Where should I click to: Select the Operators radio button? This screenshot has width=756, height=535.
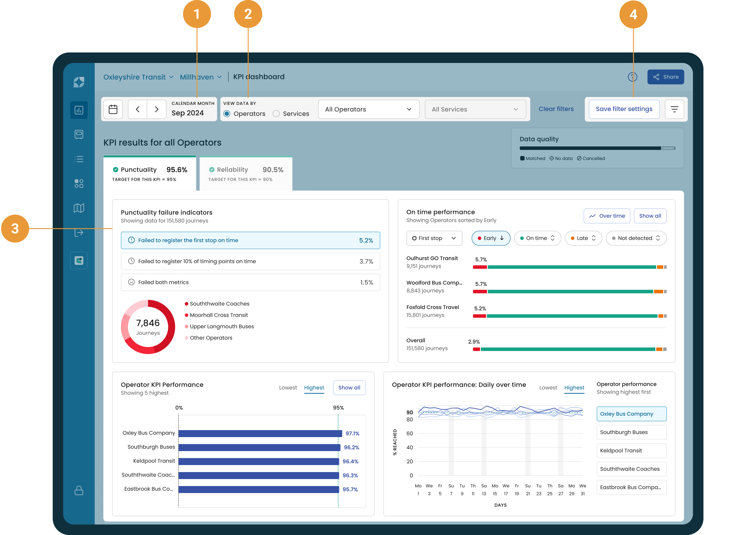(x=227, y=114)
